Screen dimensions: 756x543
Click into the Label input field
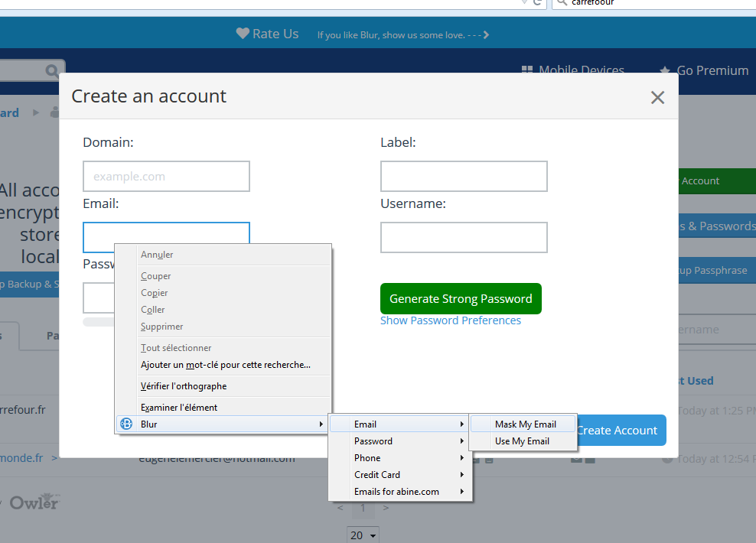[x=464, y=177]
